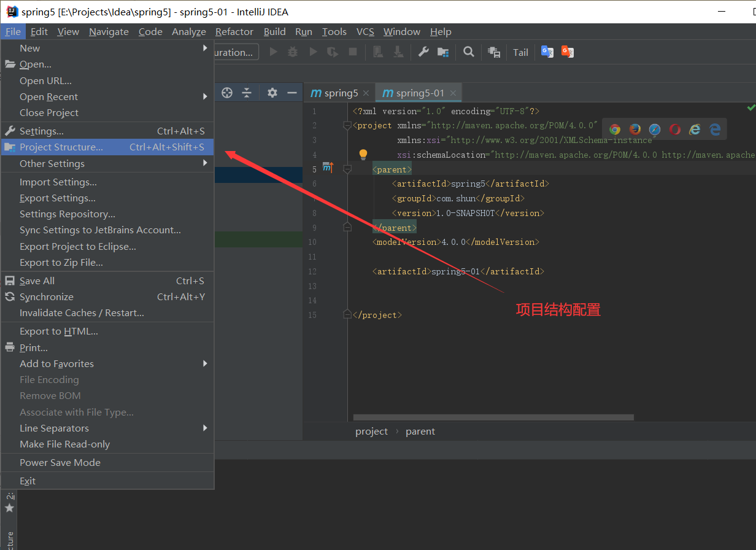The height and width of the screenshot is (550, 756).
Task: Click the Debug bug icon
Action: pyautogui.click(x=293, y=52)
